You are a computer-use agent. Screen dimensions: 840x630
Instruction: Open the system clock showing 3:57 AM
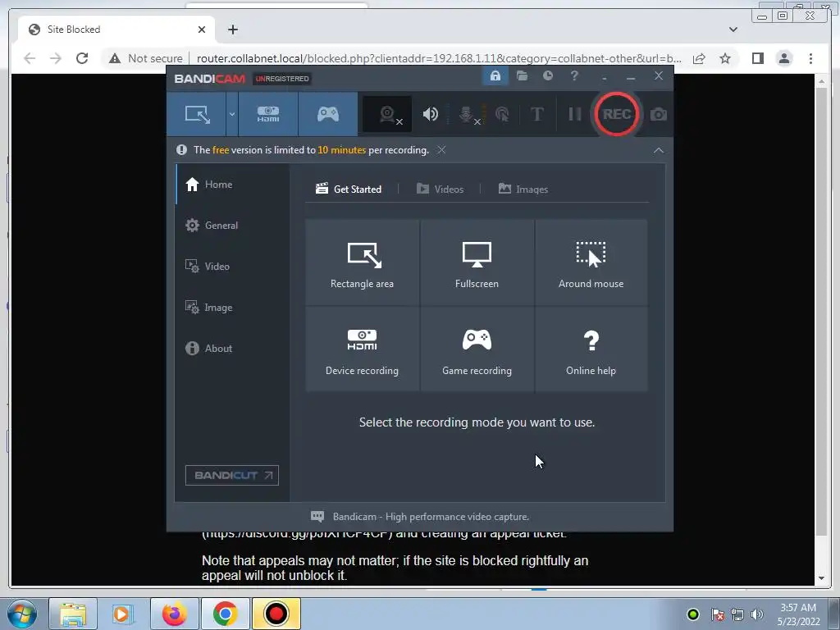[798, 614]
